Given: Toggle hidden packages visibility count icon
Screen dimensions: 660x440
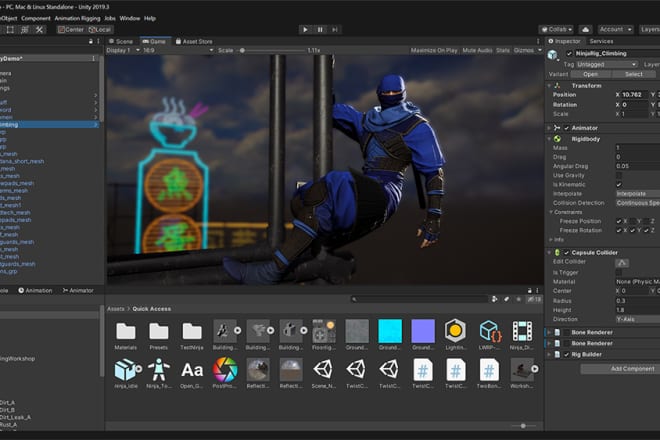Looking at the screenshot, I should 534,299.
